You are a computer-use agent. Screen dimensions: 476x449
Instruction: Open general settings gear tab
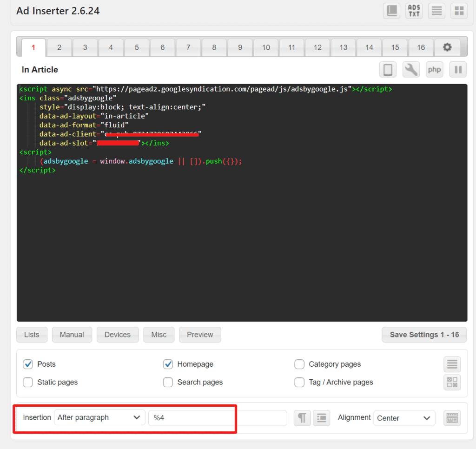pos(447,47)
